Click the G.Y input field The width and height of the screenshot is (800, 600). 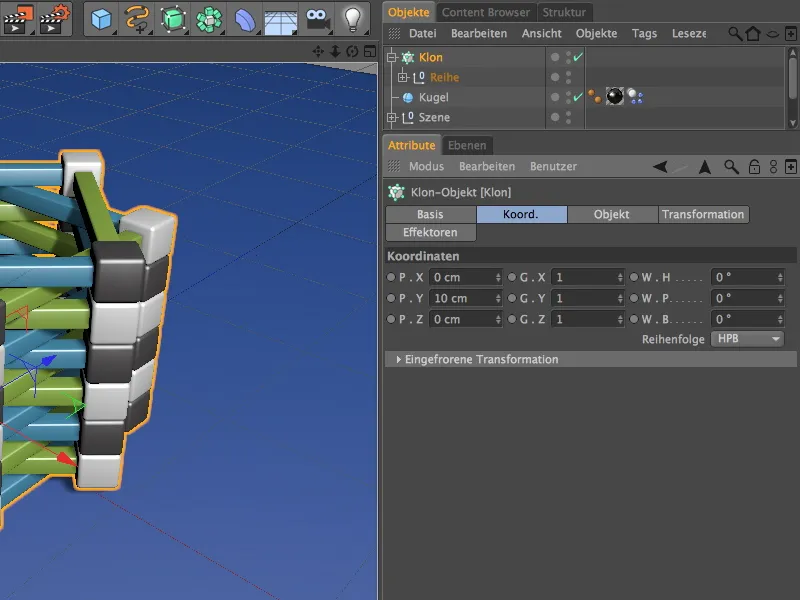[588, 298]
